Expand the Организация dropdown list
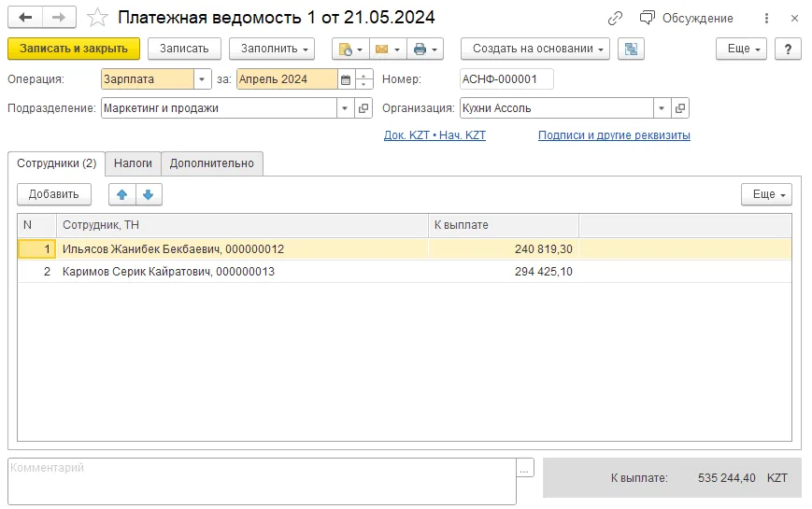812x509 pixels. [x=662, y=108]
